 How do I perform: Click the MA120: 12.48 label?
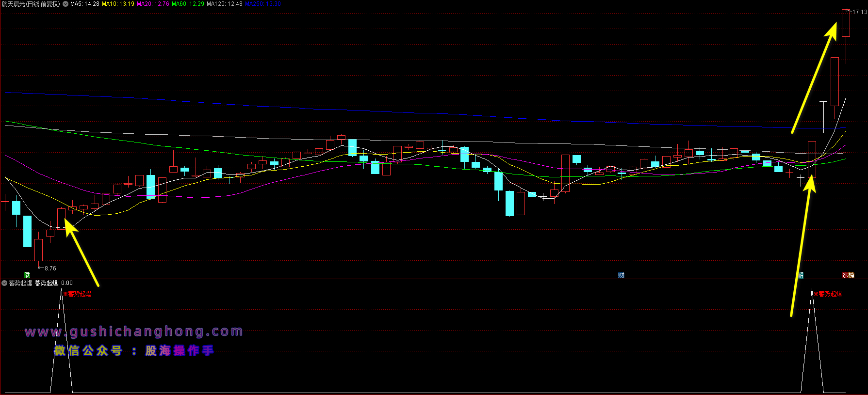pos(225,4)
